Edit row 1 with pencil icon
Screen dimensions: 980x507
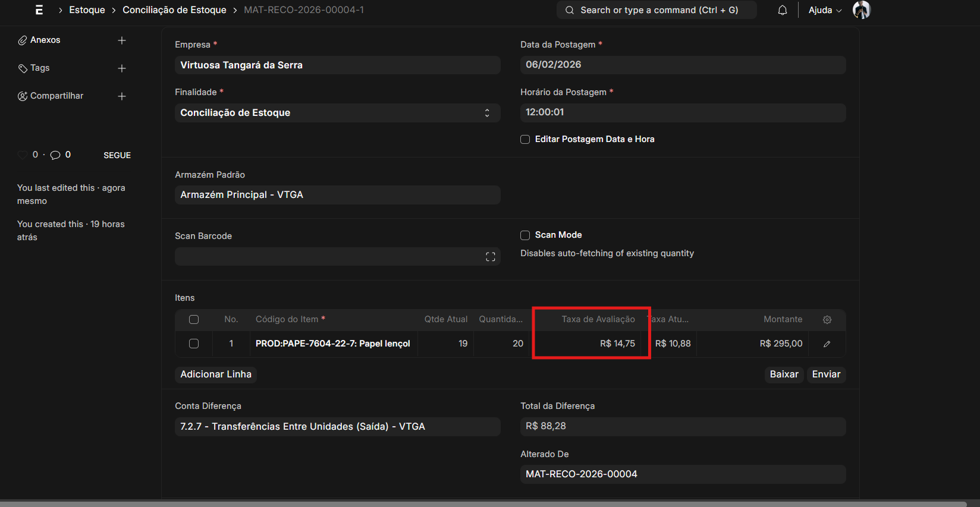[x=827, y=344]
